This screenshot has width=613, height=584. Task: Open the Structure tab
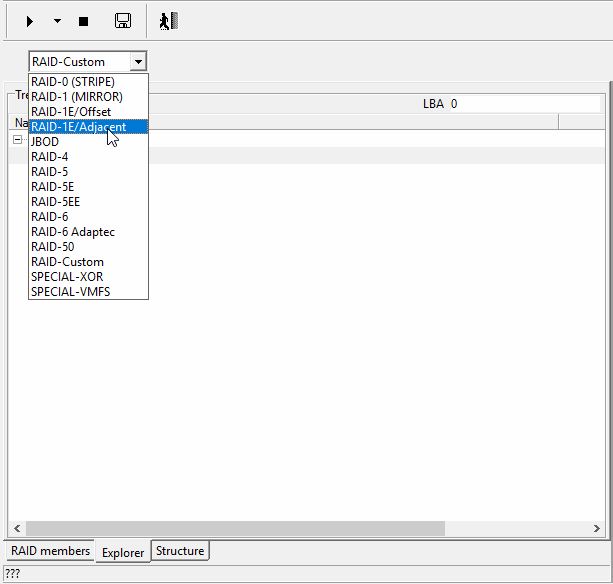(180, 551)
